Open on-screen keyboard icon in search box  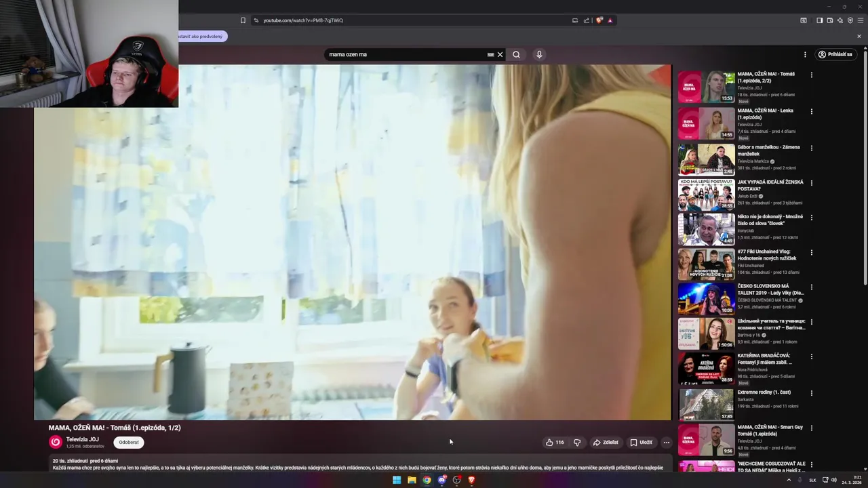tap(490, 54)
